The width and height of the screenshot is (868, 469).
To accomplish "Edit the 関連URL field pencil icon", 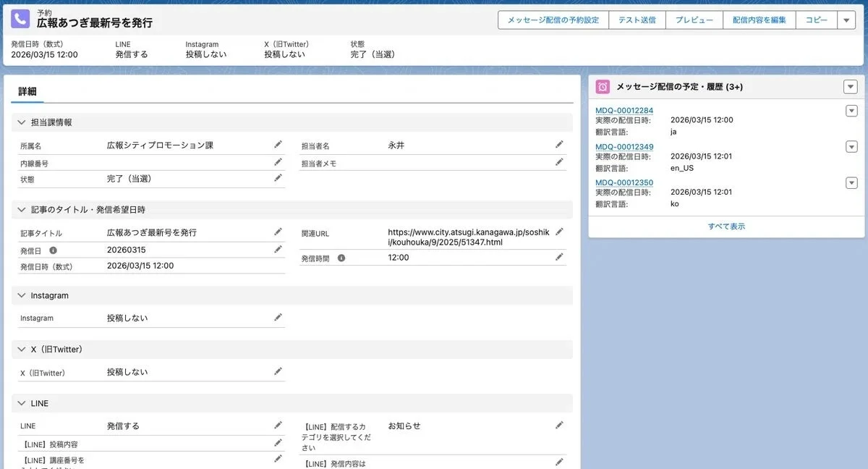I will [x=559, y=231].
